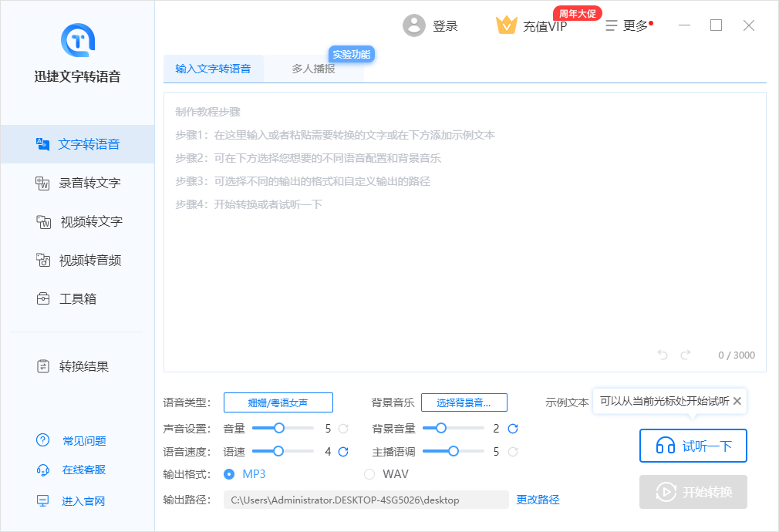Reset the 主播语调 pitch value

(513, 452)
